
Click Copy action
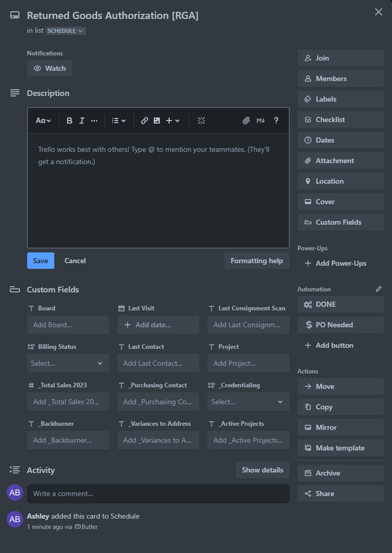tap(341, 407)
